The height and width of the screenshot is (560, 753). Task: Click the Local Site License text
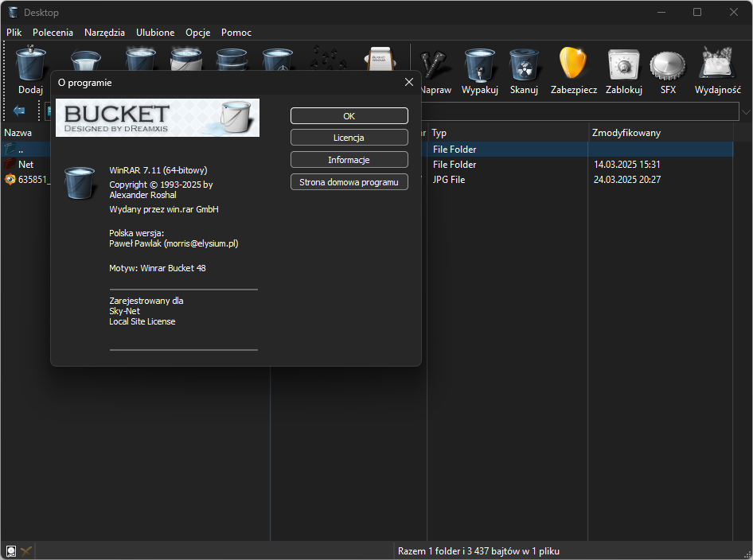(142, 321)
